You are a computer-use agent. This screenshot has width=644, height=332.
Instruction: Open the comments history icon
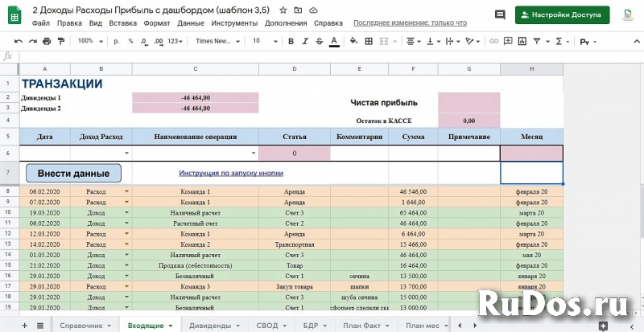click(x=500, y=14)
